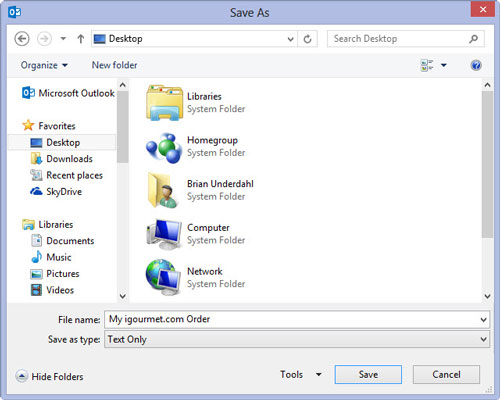Screen dimensions: 500x400
Task: Select Desktop under Favorites
Action: tap(62, 143)
